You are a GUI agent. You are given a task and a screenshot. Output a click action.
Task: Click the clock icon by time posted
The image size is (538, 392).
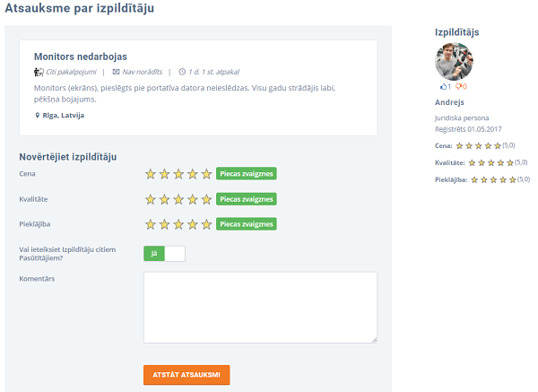[182, 72]
